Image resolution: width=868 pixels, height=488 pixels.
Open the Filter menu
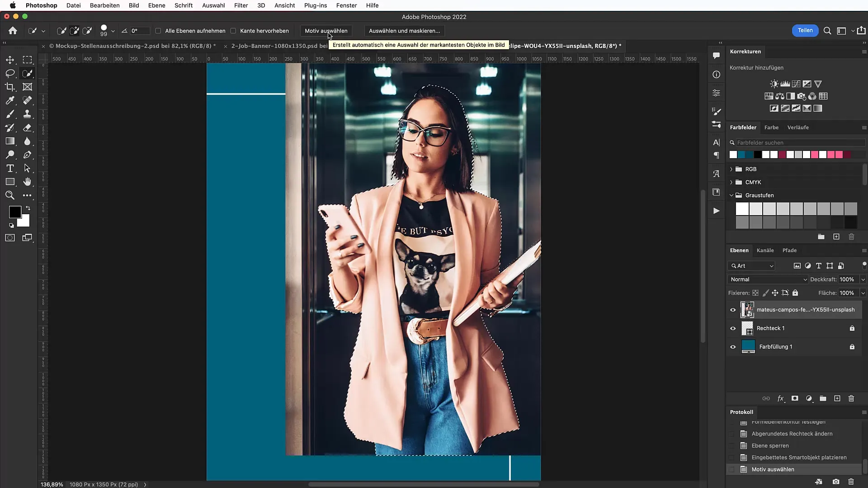pos(241,5)
